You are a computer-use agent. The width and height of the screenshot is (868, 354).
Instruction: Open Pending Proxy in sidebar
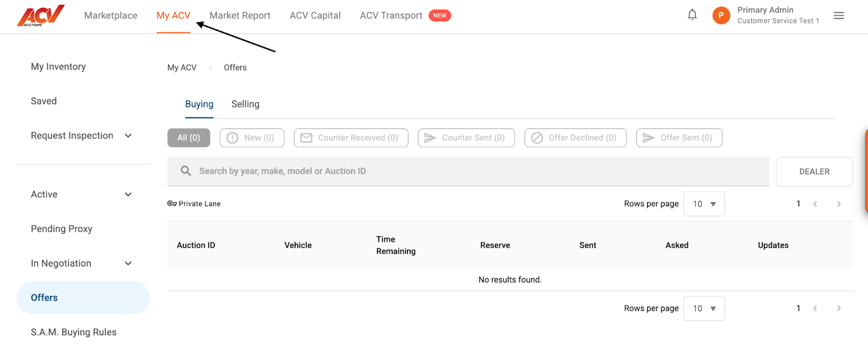[62, 229]
